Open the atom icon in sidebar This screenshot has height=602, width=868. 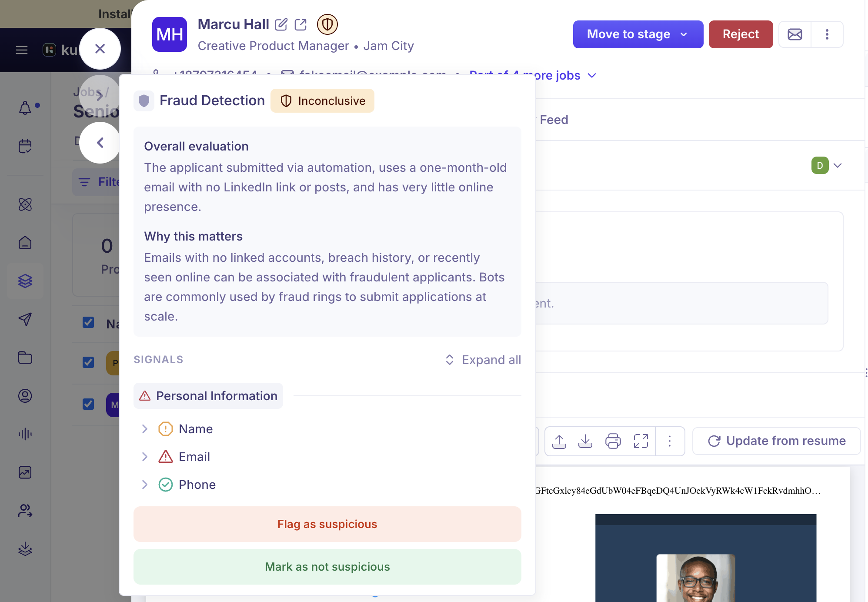point(25,204)
